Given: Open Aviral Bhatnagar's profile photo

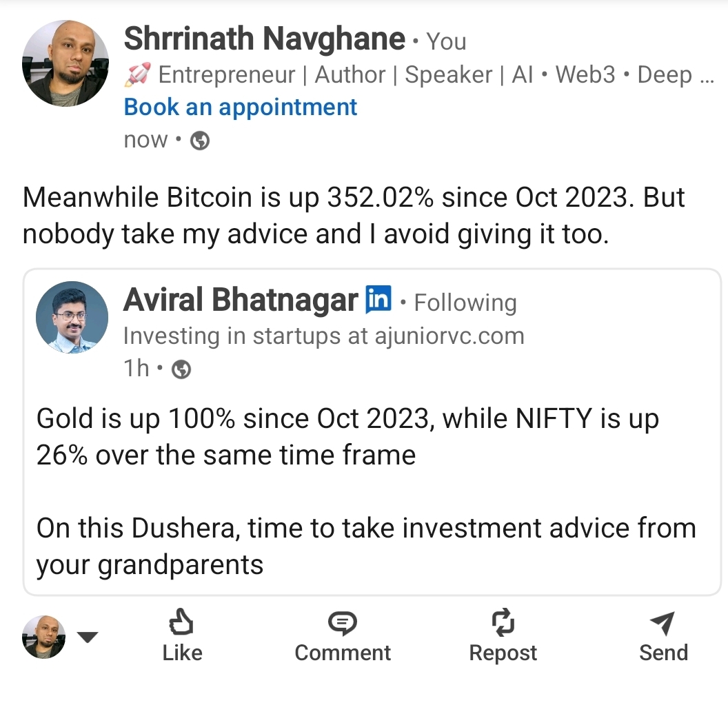Looking at the screenshot, I should [72, 318].
